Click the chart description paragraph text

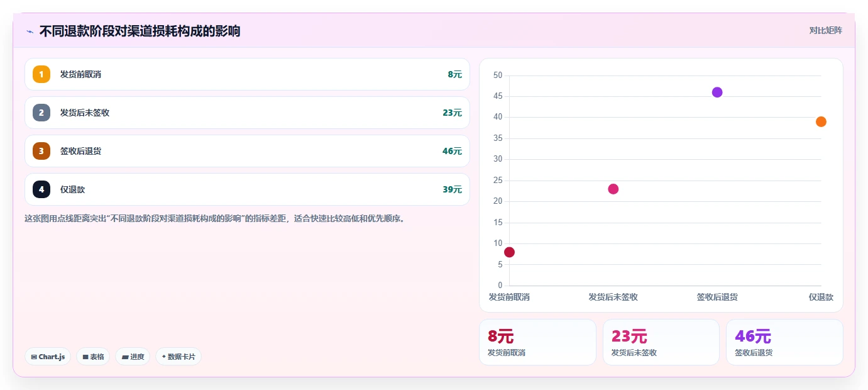coord(214,219)
